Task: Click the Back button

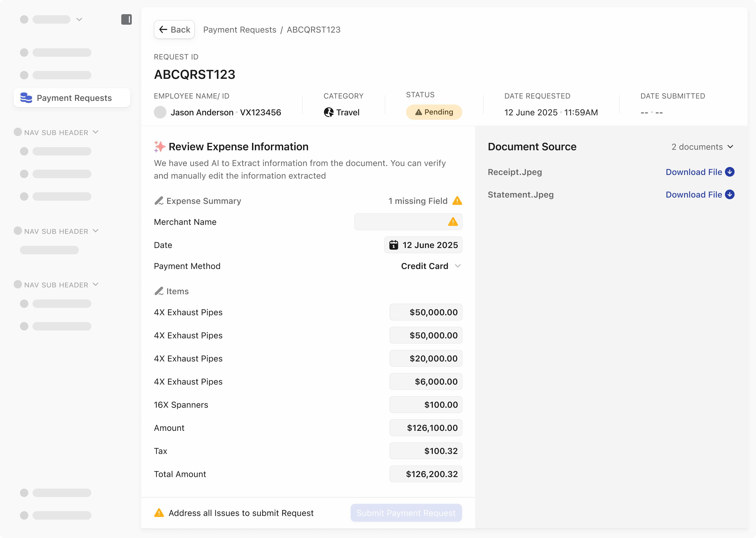Action: point(174,30)
